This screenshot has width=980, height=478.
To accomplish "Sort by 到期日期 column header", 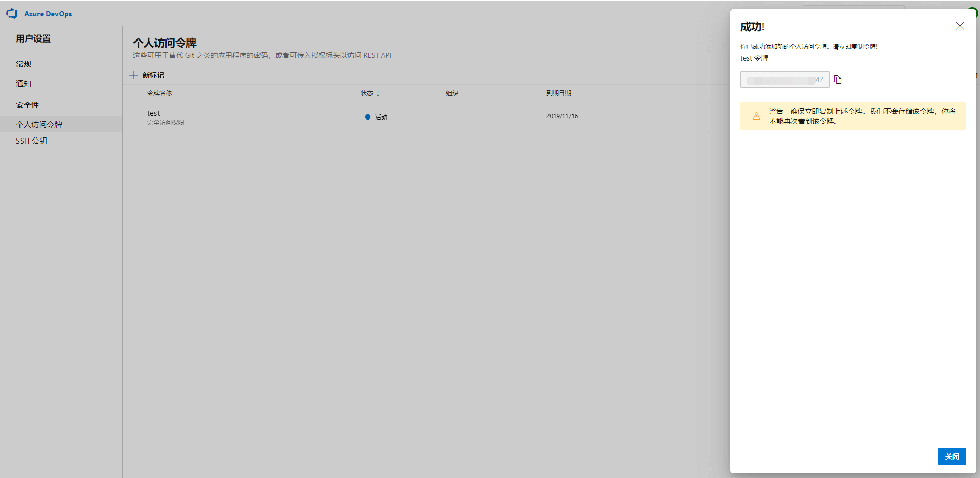I will coord(558,93).
